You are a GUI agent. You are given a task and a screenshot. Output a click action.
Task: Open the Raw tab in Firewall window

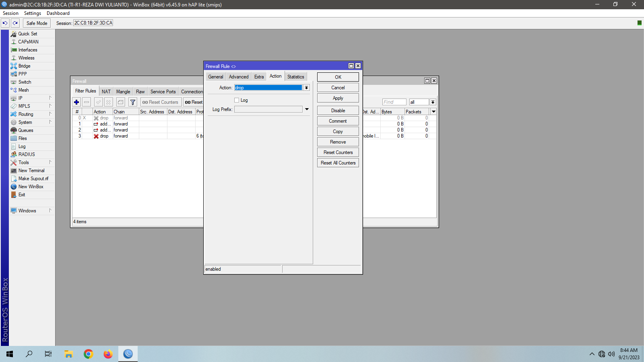(140, 92)
